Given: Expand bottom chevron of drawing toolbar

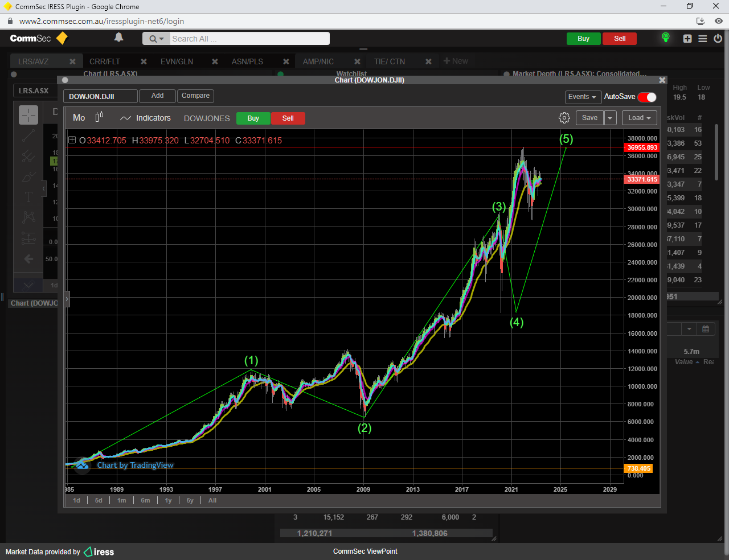Looking at the screenshot, I should (28, 285).
